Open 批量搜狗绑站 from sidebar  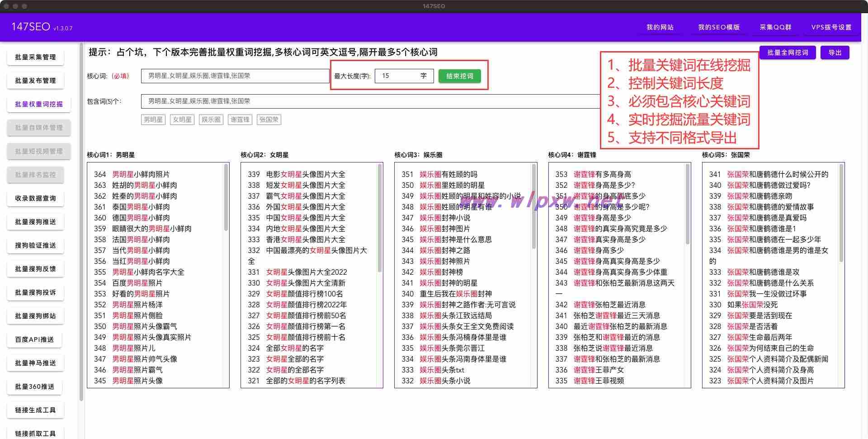35,316
